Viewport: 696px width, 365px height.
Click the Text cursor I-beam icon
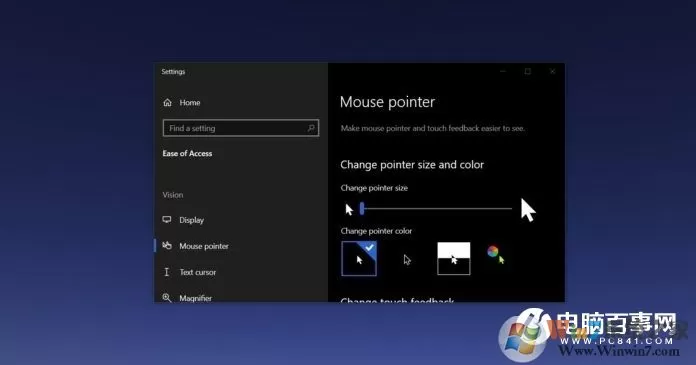[166, 272]
